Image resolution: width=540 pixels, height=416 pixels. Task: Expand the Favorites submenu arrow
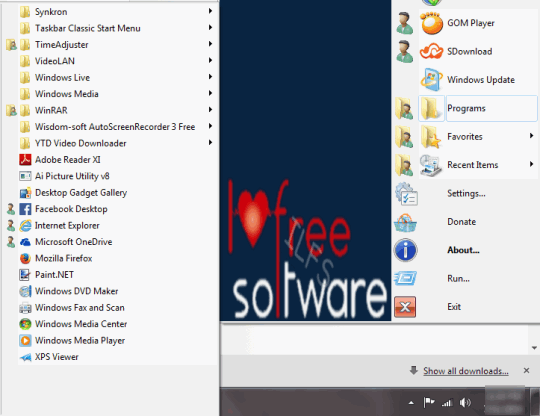point(531,136)
